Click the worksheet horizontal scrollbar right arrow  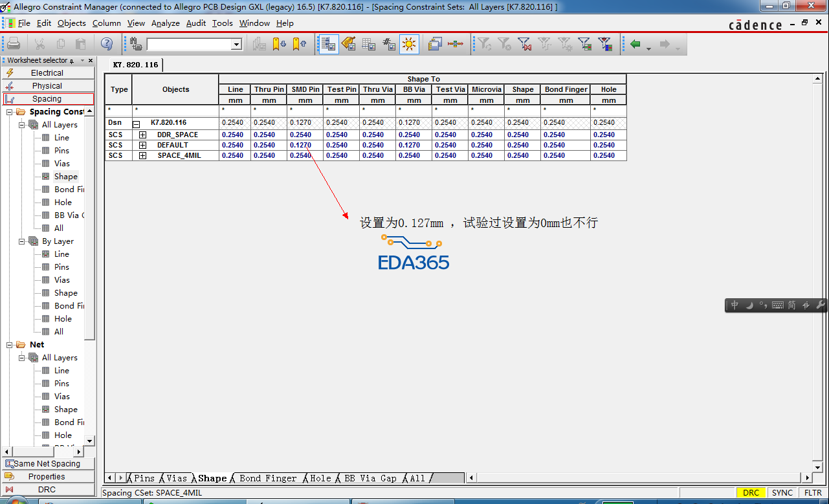pyautogui.click(x=807, y=478)
